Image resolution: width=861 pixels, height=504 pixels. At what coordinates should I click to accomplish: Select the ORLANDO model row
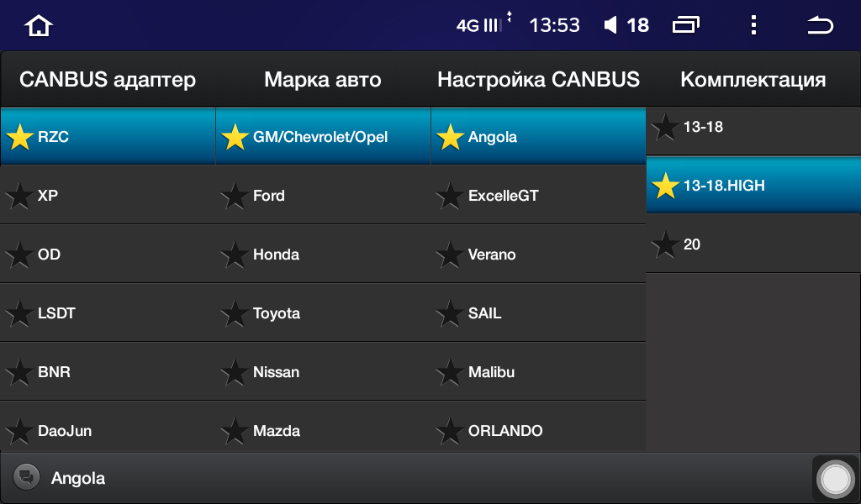point(538,431)
